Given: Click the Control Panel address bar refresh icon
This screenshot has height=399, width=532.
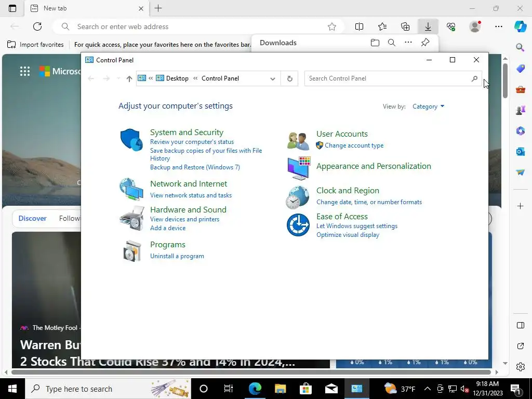Looking at the screenshot, I should 290,78.
